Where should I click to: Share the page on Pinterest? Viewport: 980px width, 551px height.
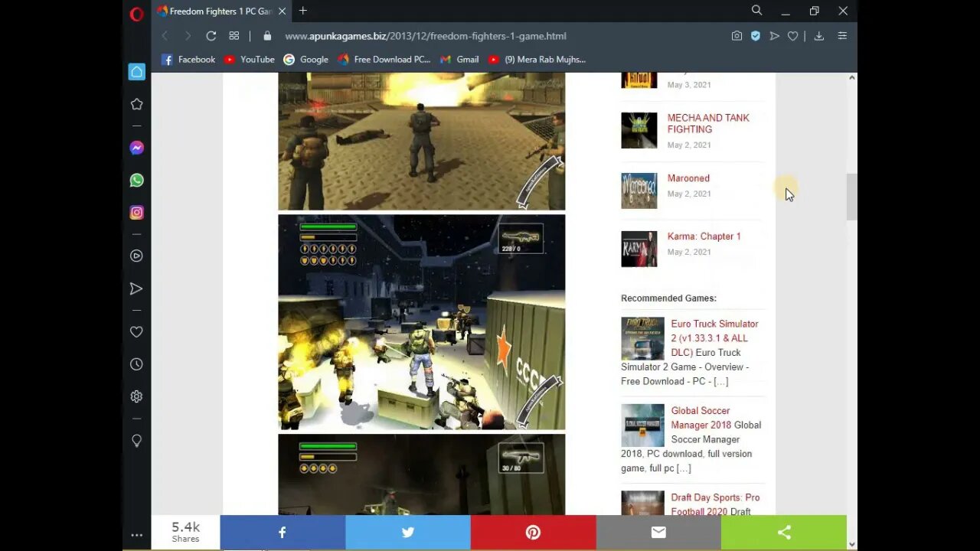tap(534, 533)
